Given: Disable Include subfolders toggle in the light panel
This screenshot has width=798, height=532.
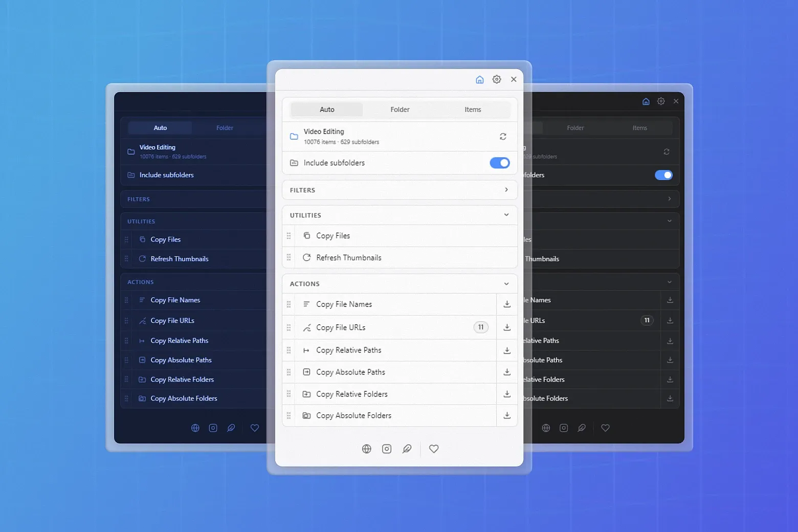Looking at the screenshot, I should [500, 163].
